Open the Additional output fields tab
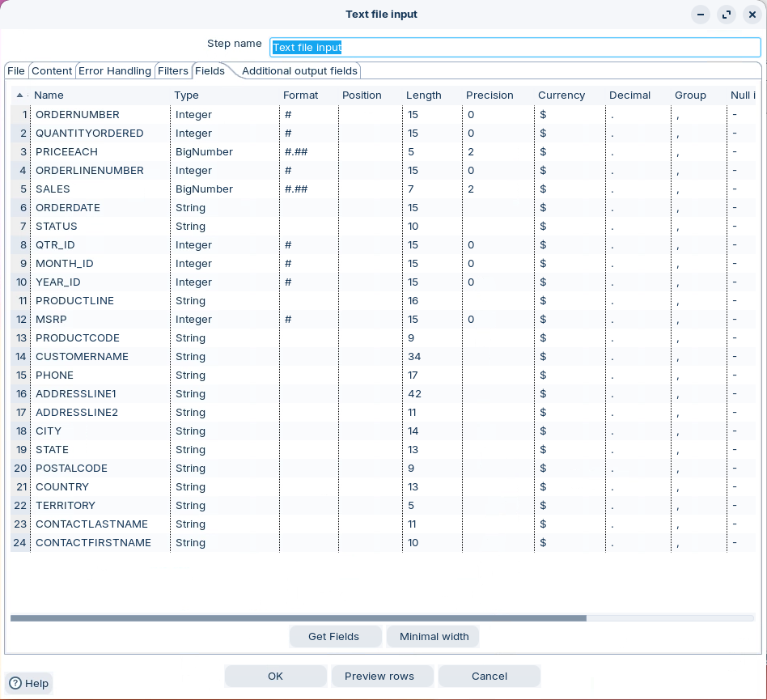 [299, 71]
